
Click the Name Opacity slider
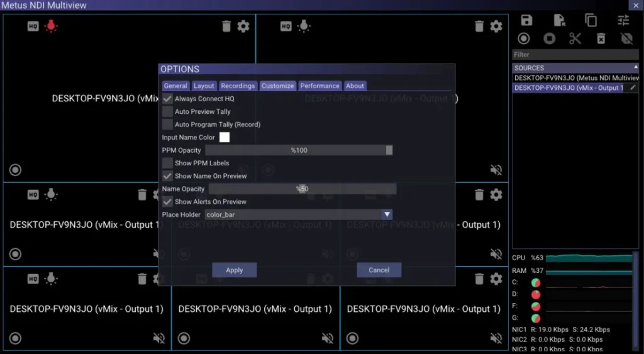pyautogui.click(x=303, y=189)
